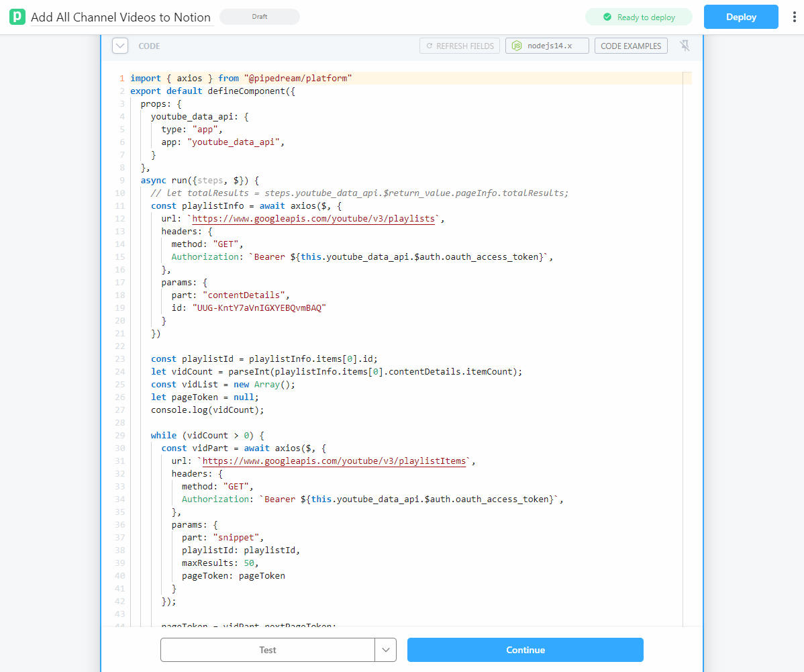Click the "while (vidCount > 0) {" line
804x672 pixels.
point(207,436)
